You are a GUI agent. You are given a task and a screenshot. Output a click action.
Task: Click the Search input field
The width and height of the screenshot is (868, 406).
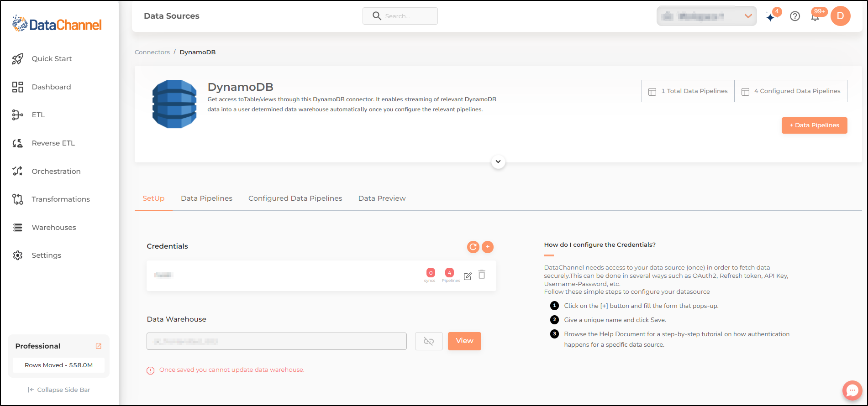[400, 16]
